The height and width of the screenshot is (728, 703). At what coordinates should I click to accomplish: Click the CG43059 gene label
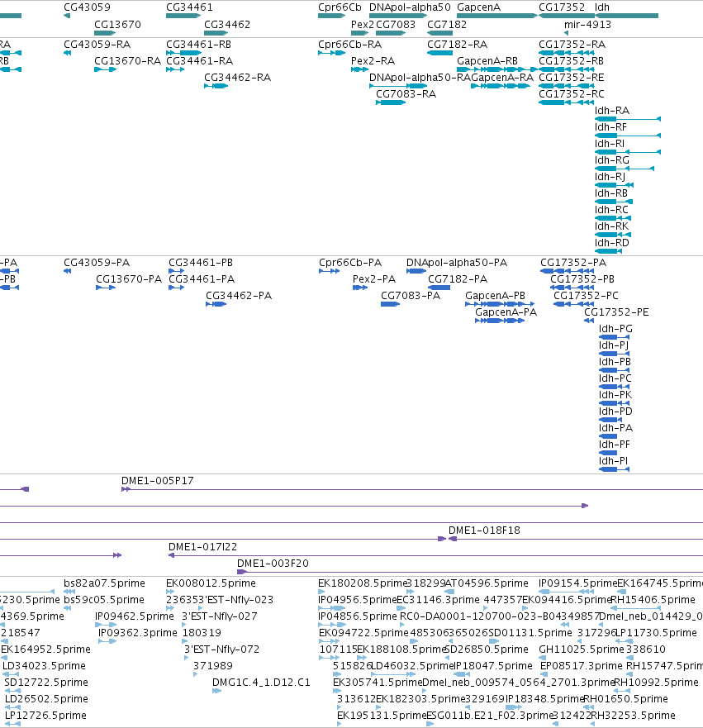click(x=87, y=7)
